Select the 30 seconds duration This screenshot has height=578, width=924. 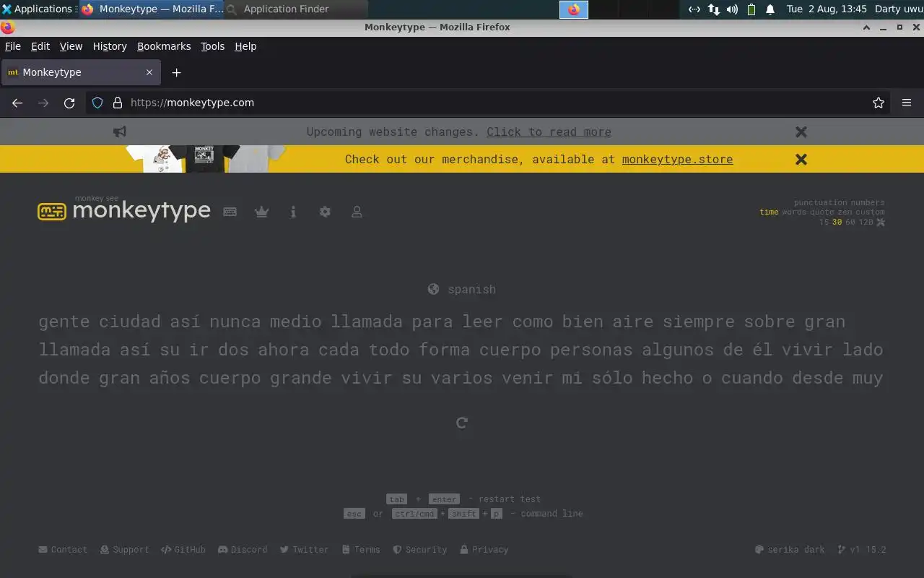click(837, 222)
